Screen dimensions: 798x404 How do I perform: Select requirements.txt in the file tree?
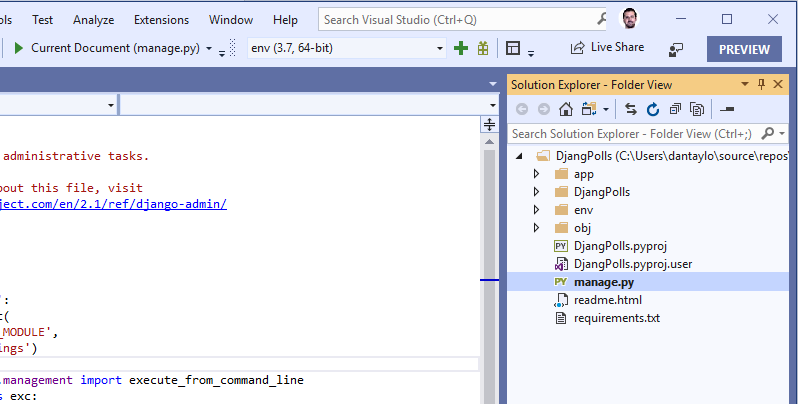coord(616,318)
